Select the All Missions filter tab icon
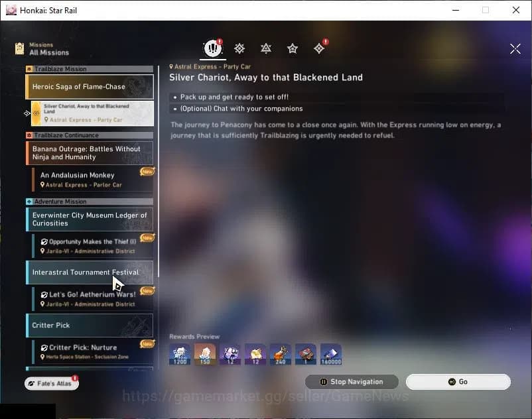 [x=213, y=48]
